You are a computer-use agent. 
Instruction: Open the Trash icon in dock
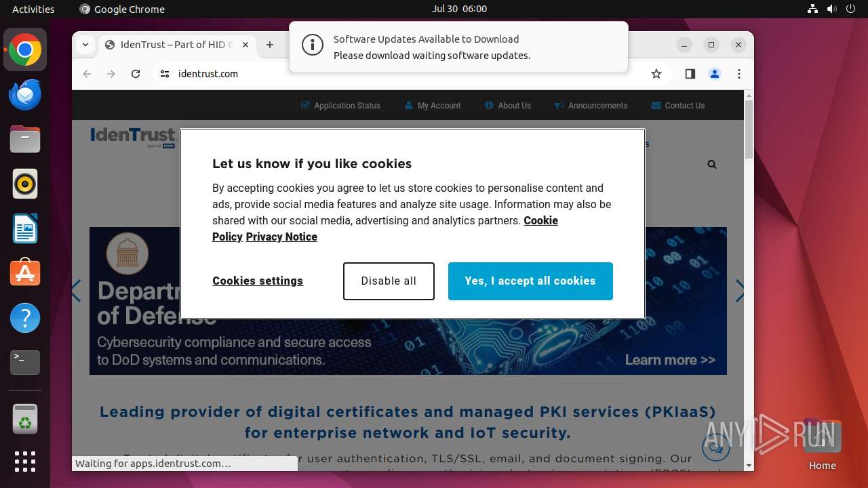pyautogui.click(x=25, y=419)
